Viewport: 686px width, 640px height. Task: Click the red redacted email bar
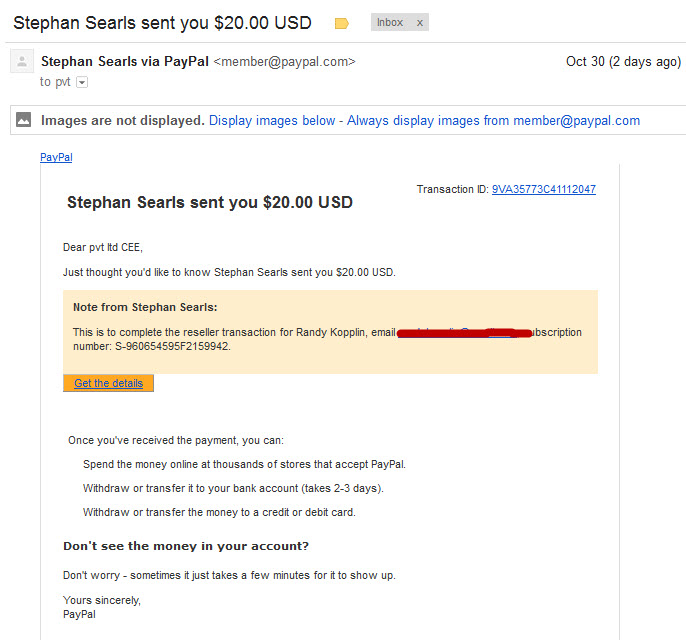464,333
